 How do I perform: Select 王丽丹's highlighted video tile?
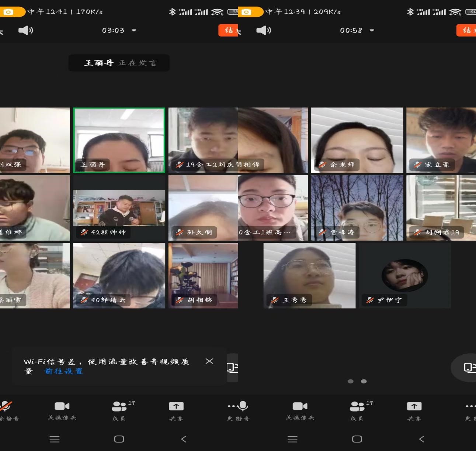119,140
